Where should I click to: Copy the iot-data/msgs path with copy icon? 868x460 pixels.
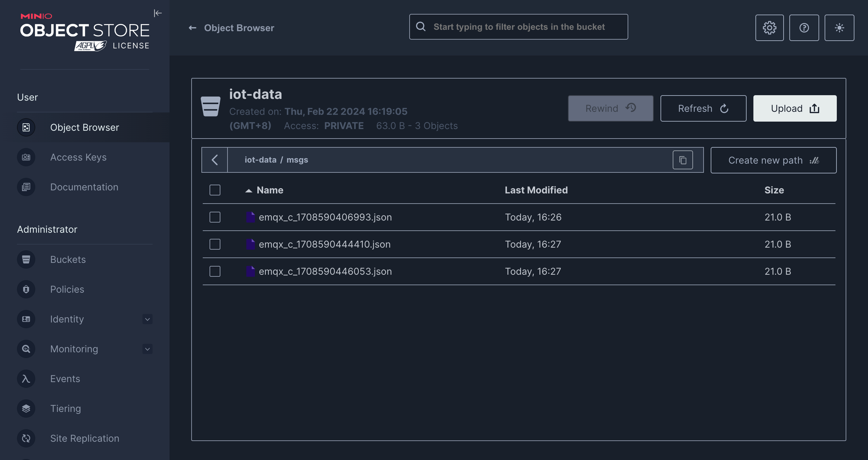683,160
